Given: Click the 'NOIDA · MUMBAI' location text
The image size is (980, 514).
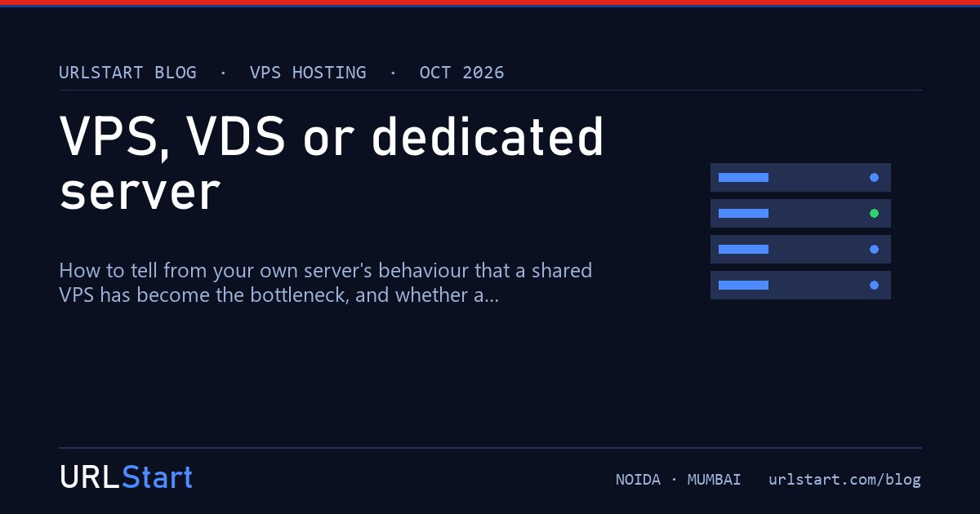Looking at the screenshot, I should click(x=679, y=480).
